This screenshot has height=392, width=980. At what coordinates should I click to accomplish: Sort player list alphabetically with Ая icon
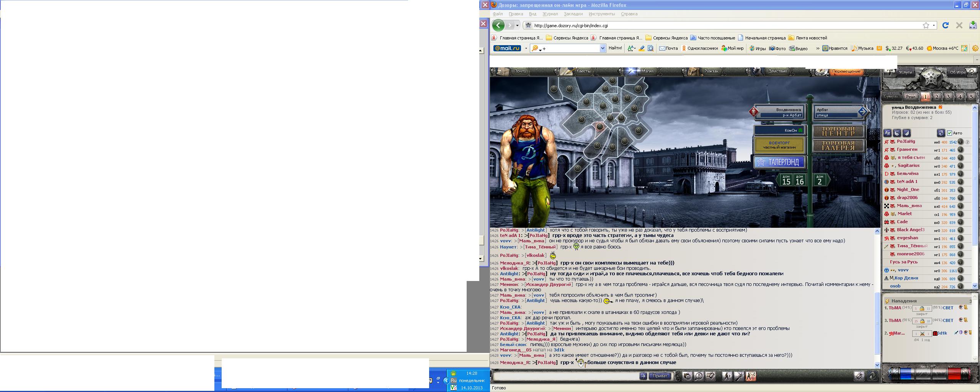pos(887,133)
